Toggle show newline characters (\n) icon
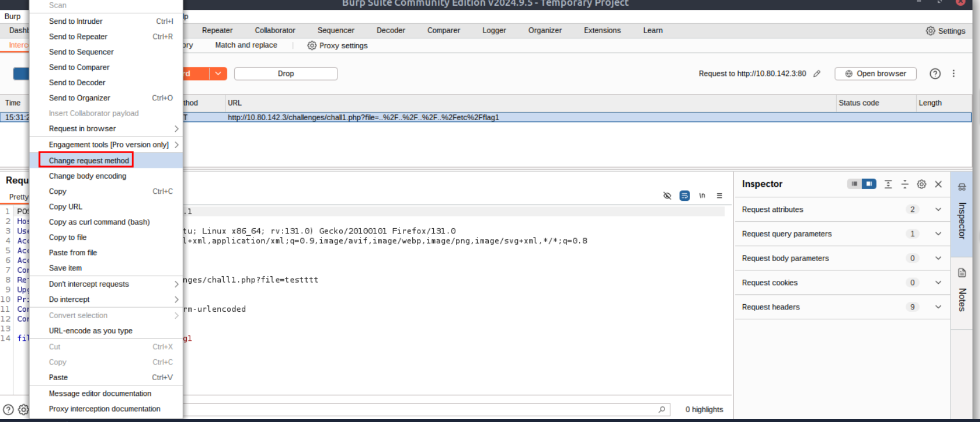 pyautogui.click(x=702, y=196)
